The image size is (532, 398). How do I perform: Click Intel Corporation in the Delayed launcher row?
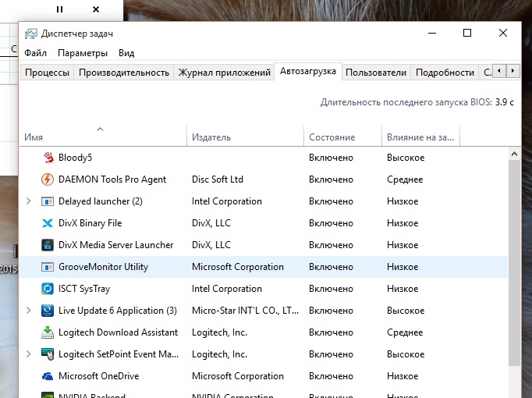[x=227, y=201]
